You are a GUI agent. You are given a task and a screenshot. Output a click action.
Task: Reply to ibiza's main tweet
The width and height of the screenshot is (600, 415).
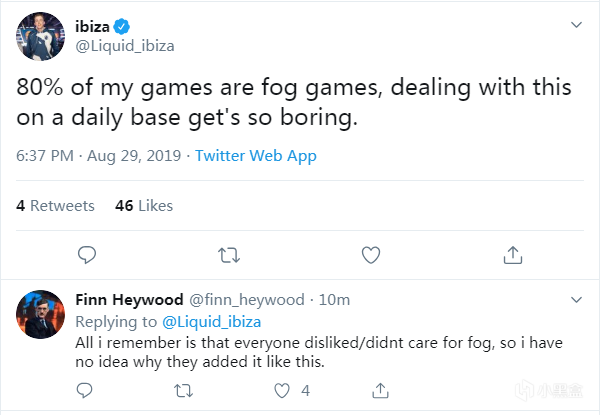click(x=87, y=253)
